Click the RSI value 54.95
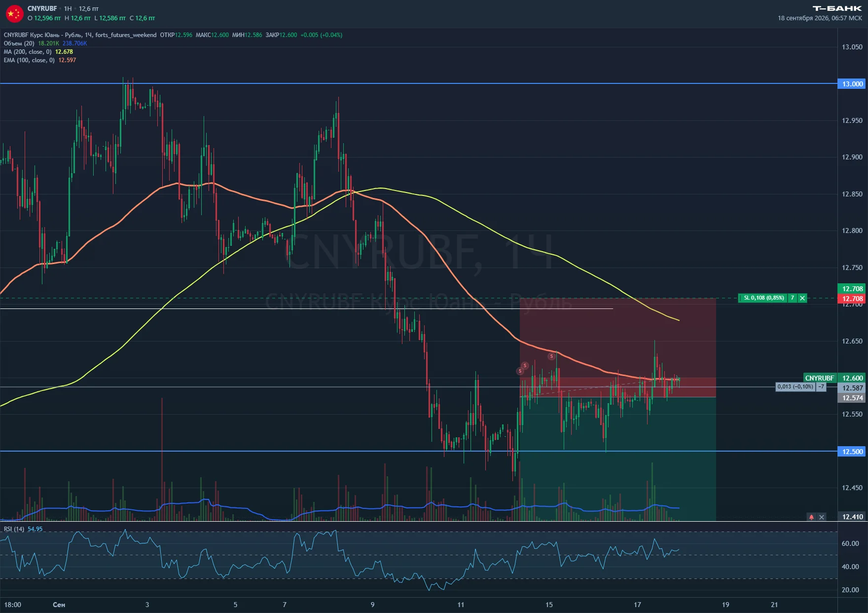This screenshot has height=613, width=868. pyautogui.click(x=35, y=529)
